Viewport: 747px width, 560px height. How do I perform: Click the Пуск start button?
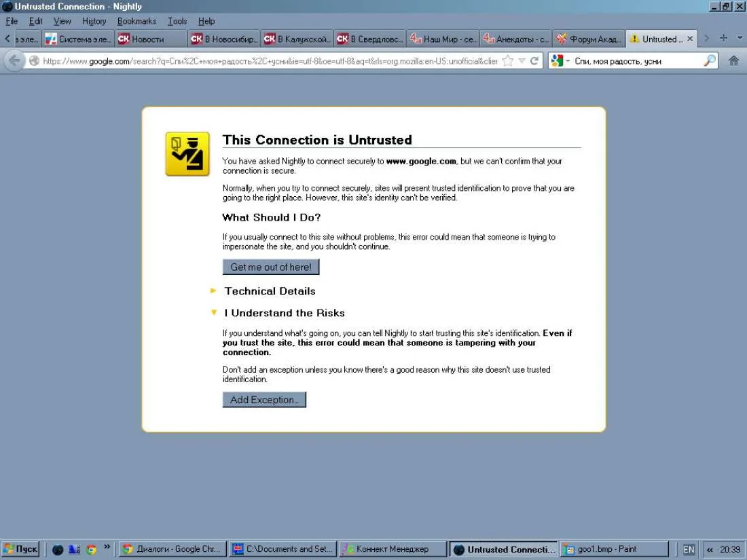[x=20, y=549]
